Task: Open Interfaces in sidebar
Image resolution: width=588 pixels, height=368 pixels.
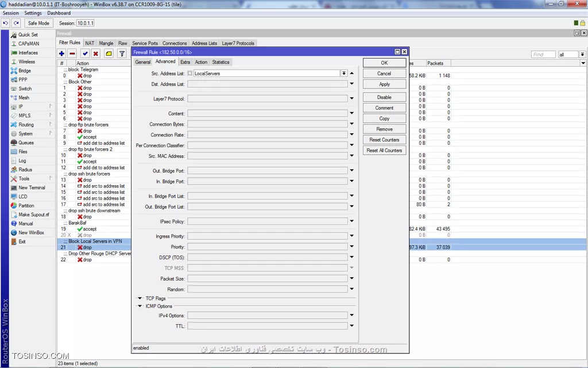Action: click(x=28, y=52)
